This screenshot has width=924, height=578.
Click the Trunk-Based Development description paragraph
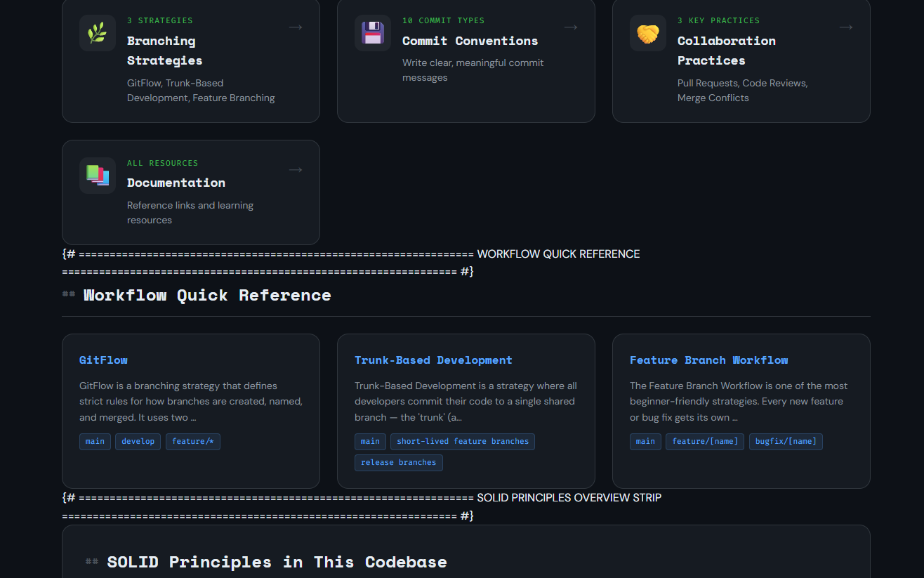click(466, 402)
